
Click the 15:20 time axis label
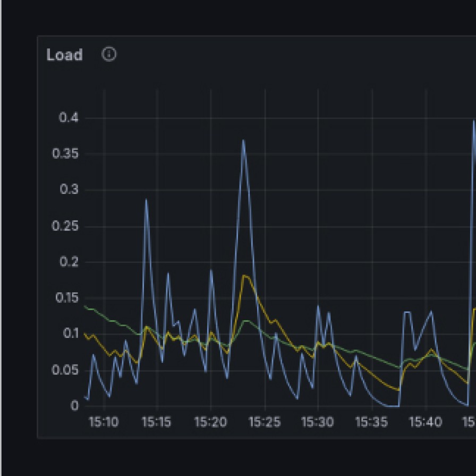210,422
